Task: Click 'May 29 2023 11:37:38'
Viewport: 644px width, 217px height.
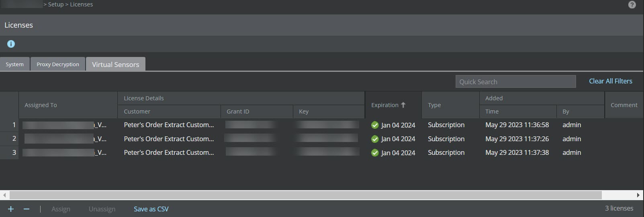Action: coord(517,152)
